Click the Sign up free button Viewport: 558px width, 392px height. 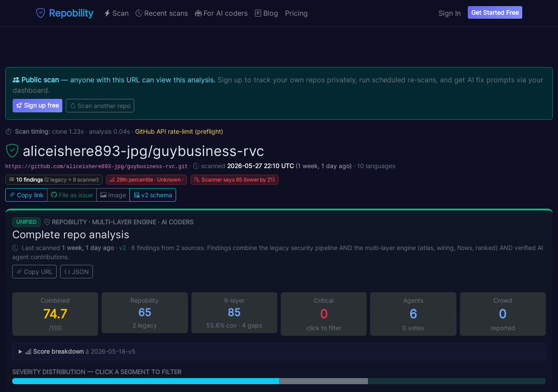click(x=37, y=105)
